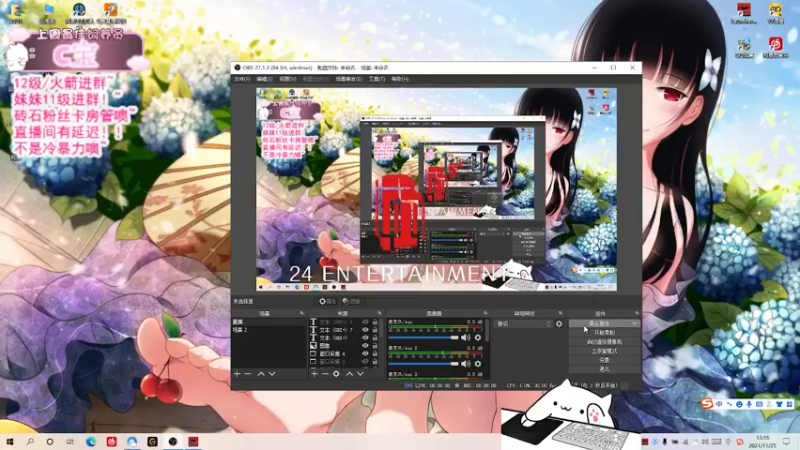The height and width of the screenshot is (450, 800).
Task: Mute the 麦克风/Aux 2 speaker icon
Action: pyautogui.click(x=466, y=363)
